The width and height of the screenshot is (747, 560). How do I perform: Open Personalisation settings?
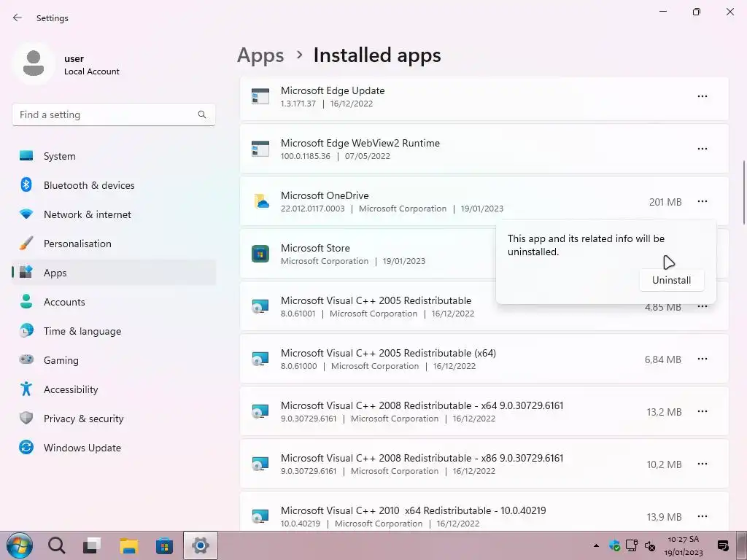tap(114, 244)
